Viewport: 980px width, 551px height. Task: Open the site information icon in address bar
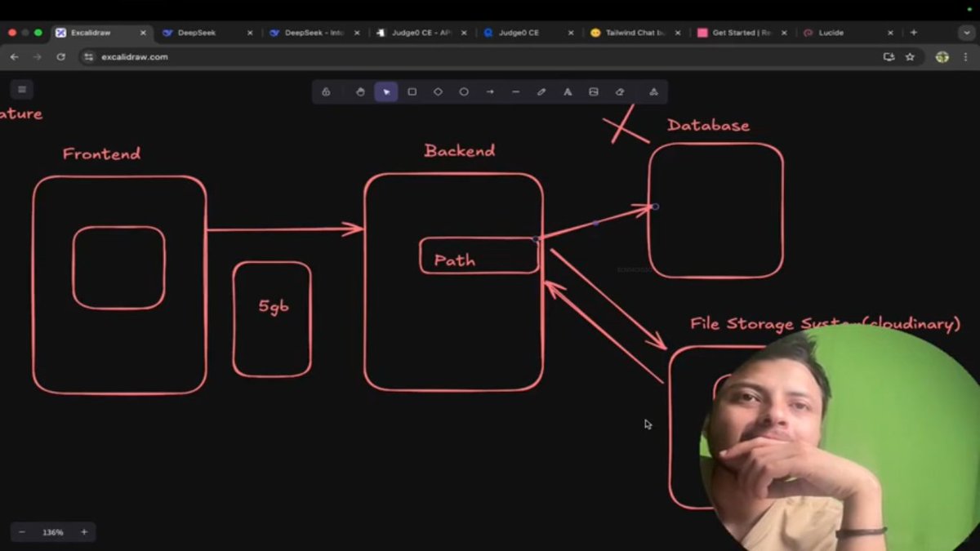coord(89,57)
